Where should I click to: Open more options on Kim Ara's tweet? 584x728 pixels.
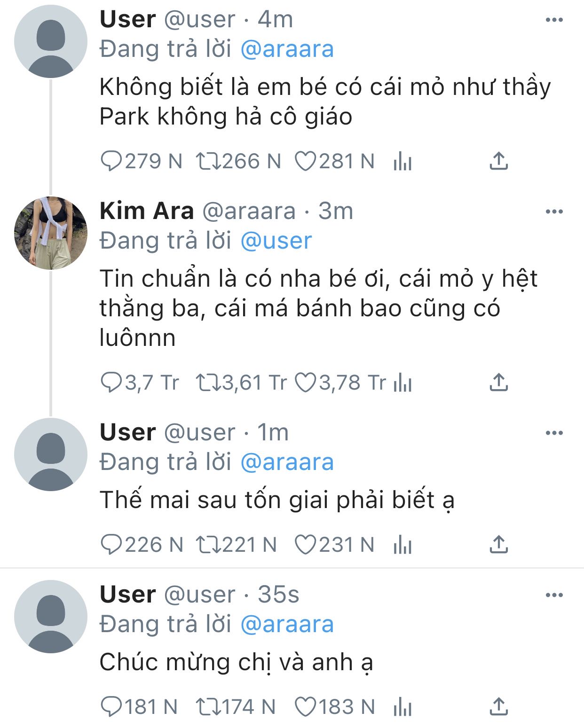(554, 211)
